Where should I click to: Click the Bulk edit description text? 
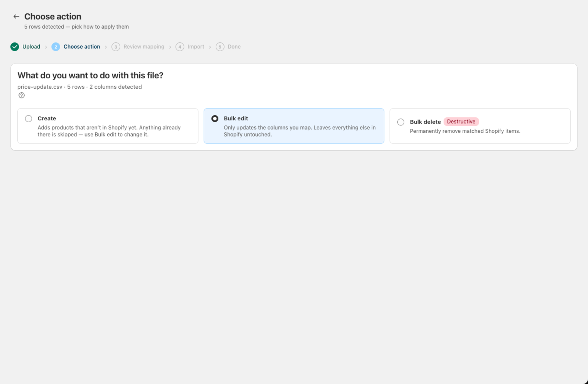(x=300, y=131)
